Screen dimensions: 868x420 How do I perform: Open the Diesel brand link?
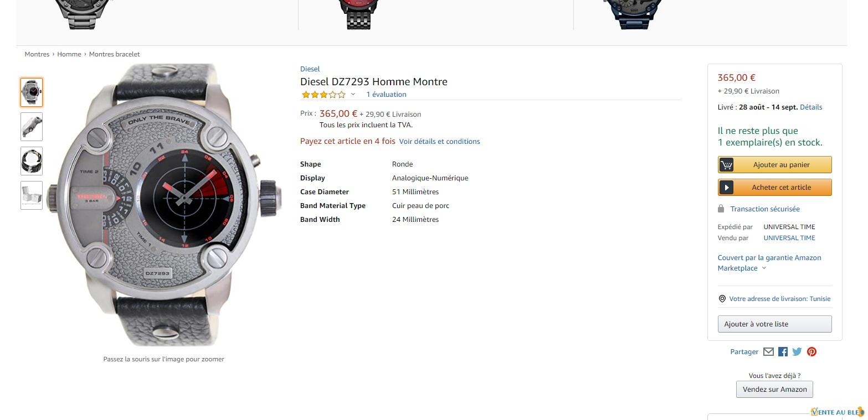pyautogui.click(x=310, y=69)
